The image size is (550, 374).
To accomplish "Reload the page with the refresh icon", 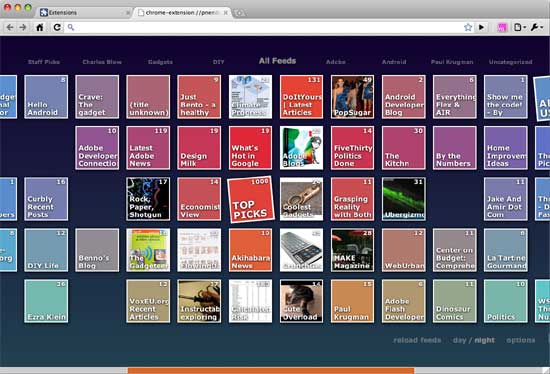I will 57,27.
